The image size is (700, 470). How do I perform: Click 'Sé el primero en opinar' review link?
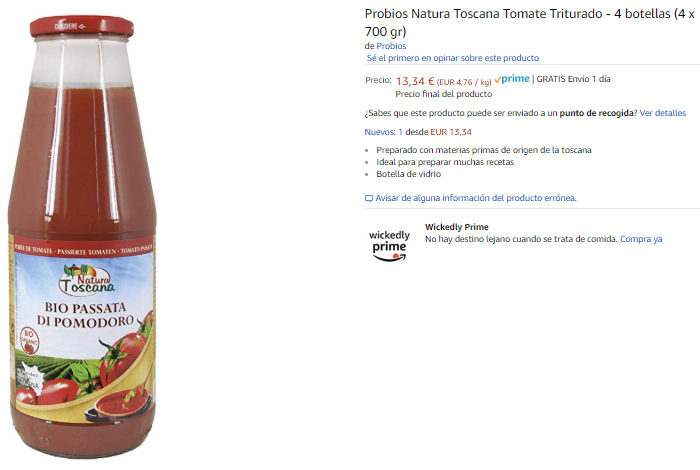(453, 58)
